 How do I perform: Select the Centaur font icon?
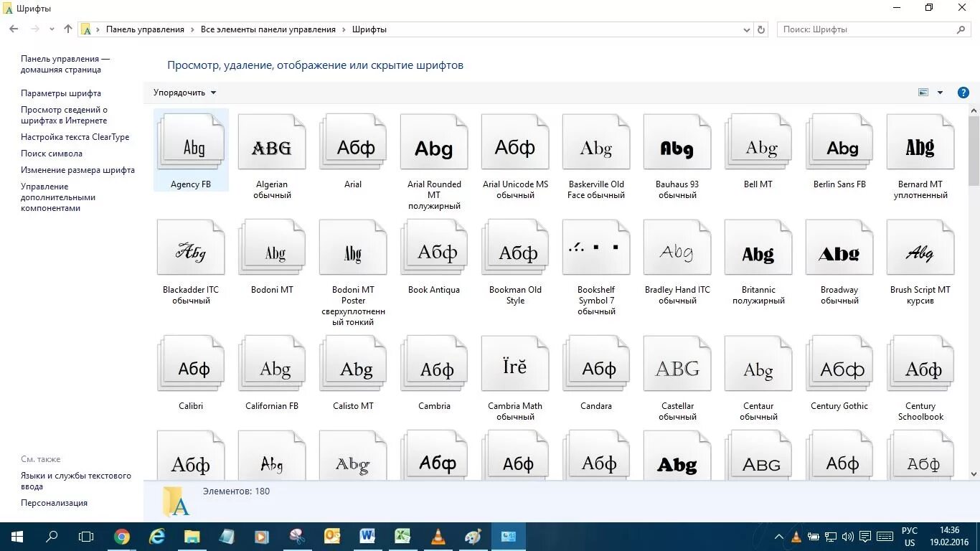click(758, 363)
